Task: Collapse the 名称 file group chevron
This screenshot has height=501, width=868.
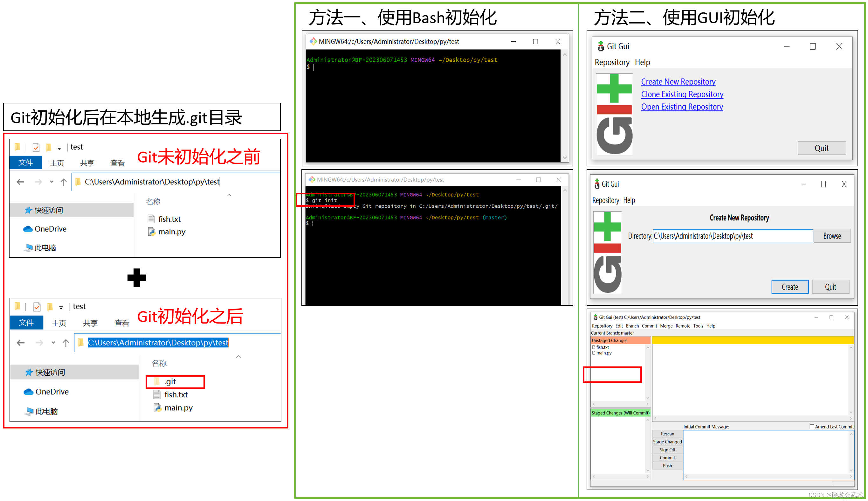Action: coord(229,195)
